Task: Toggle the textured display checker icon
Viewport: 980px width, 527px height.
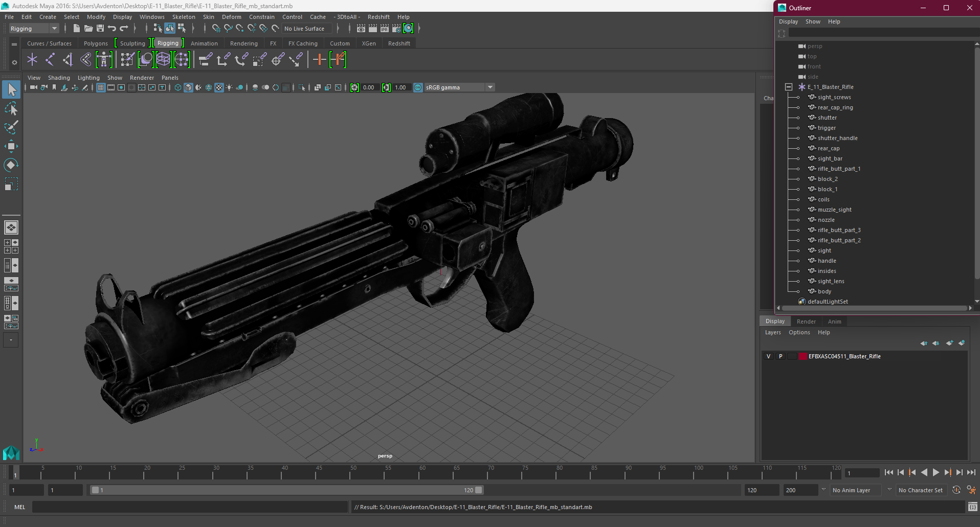Action: point(219,87)
